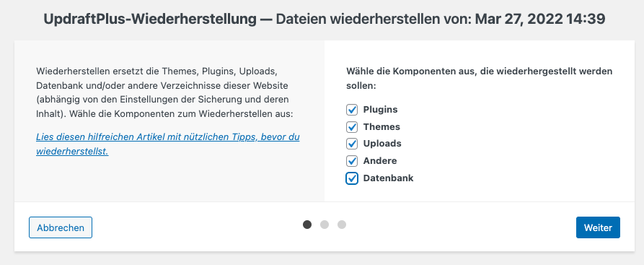Screen dimensions: 644x265
Task: Uncheck the Themes checkbox
Action: 352,127
